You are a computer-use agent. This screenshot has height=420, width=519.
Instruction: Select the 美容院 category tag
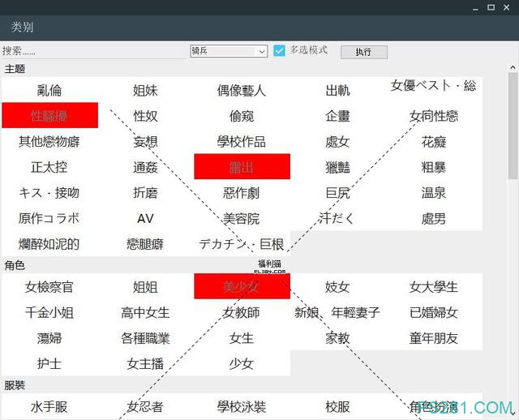tap(242, 218)
